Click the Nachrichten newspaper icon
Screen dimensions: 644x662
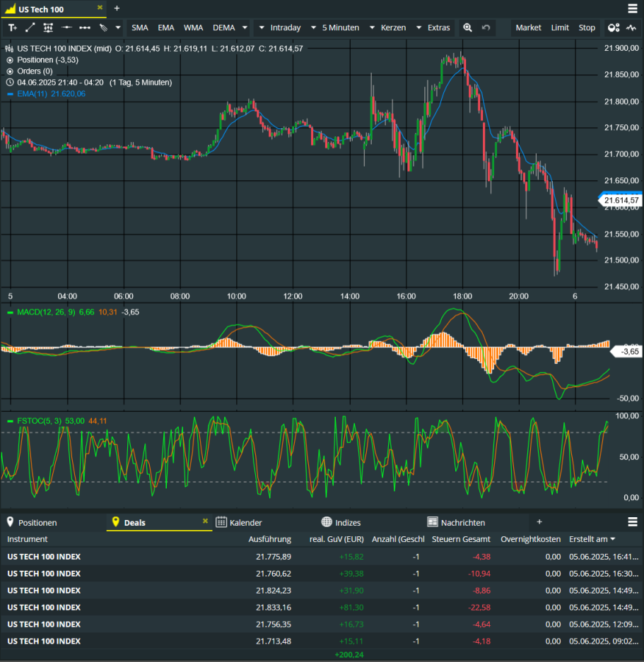pos(433,522)
